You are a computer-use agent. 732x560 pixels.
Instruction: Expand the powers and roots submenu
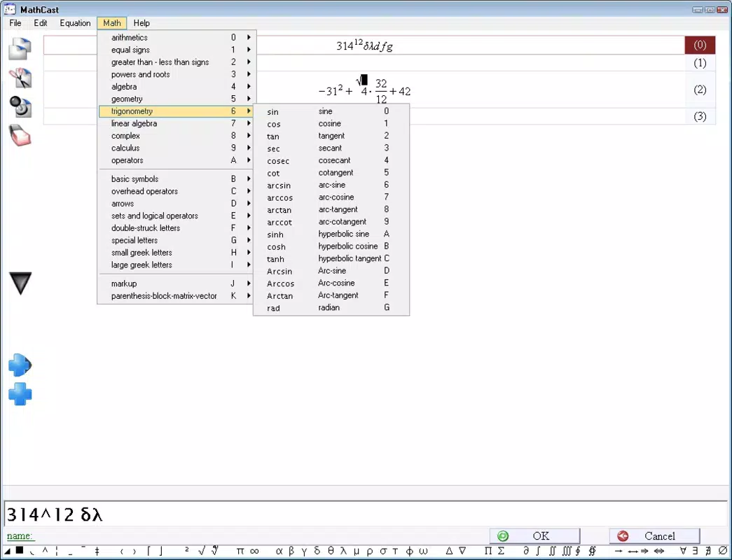coord(176,74)
